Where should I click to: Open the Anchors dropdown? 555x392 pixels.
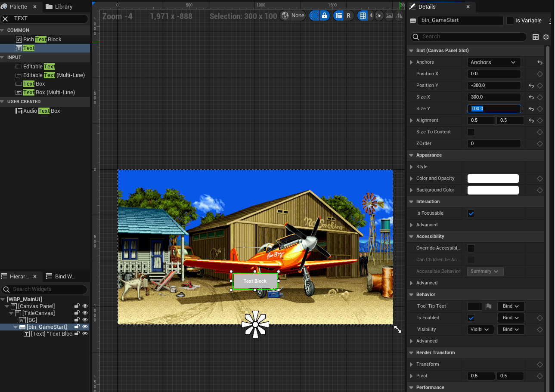tap(493, 62)
